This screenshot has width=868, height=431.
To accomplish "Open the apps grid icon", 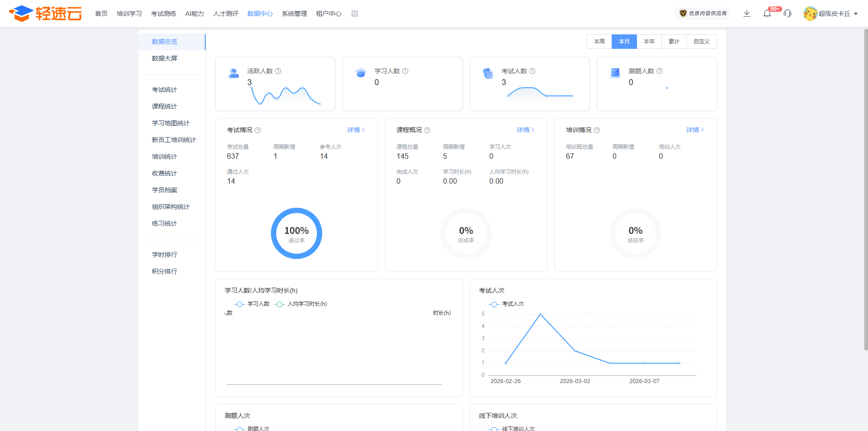I will tap(354, 14).
